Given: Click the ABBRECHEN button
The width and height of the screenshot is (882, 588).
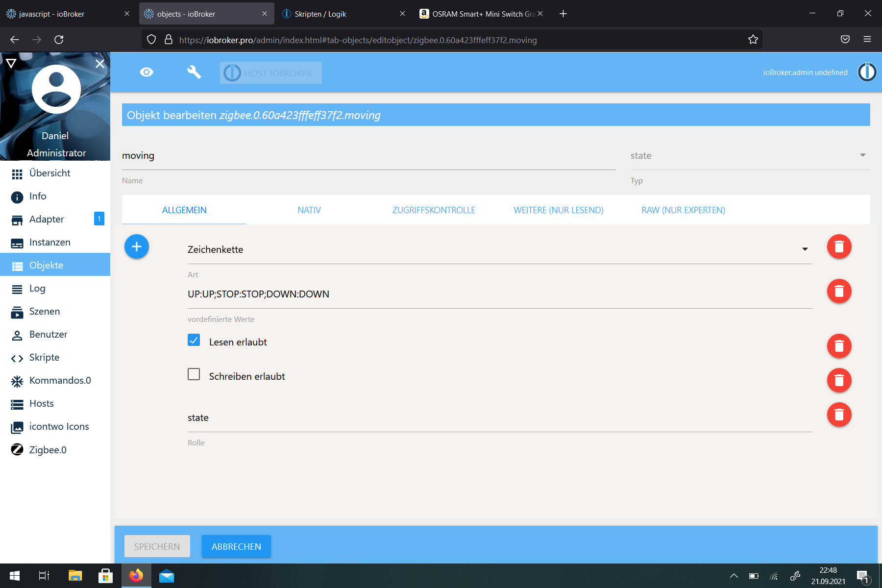Looking at the screenshot, I should point(236,546).
